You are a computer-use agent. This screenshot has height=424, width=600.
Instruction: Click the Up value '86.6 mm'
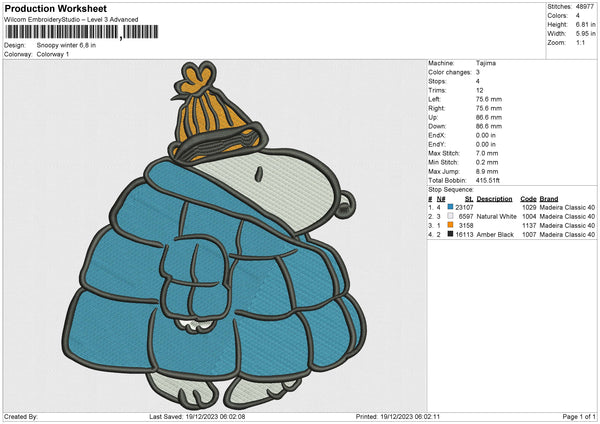pos(489,117)
